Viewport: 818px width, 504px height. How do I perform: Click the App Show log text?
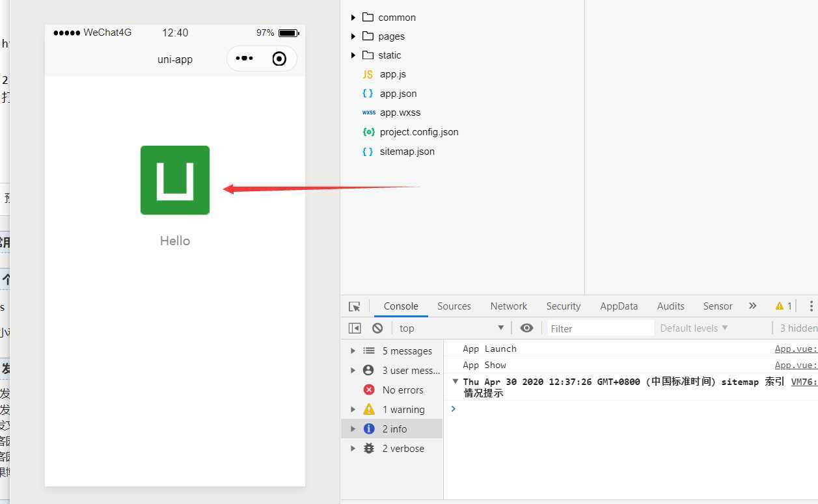(x=484, y=365)
